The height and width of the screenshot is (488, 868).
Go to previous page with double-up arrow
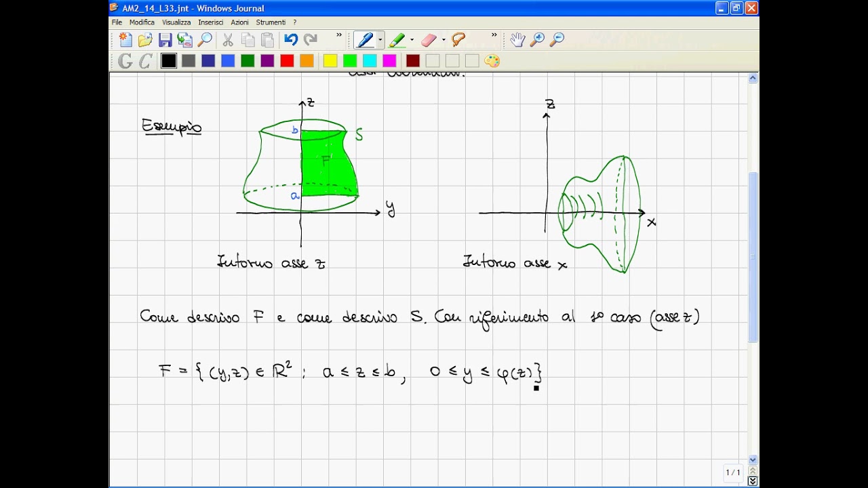click(x=753, y=471)
